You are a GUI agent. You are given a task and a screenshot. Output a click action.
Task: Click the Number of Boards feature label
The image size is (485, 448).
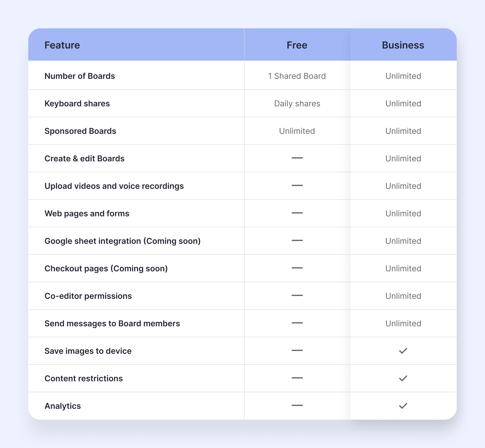(x=80, y=76)
